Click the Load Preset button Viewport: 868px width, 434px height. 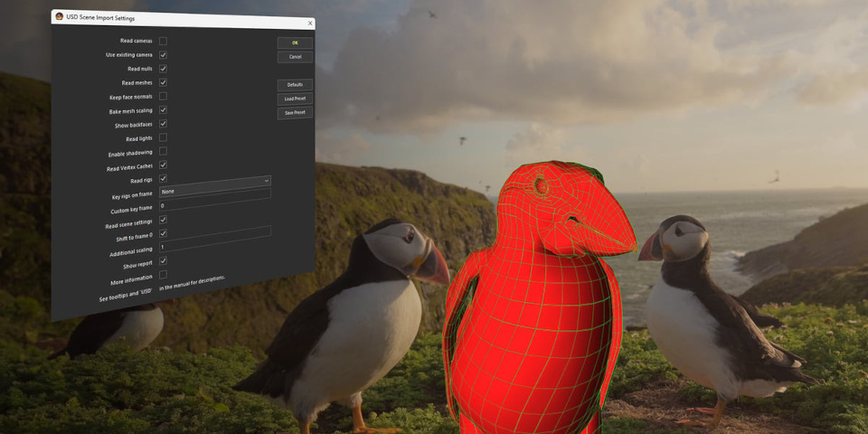coord(295,99)
